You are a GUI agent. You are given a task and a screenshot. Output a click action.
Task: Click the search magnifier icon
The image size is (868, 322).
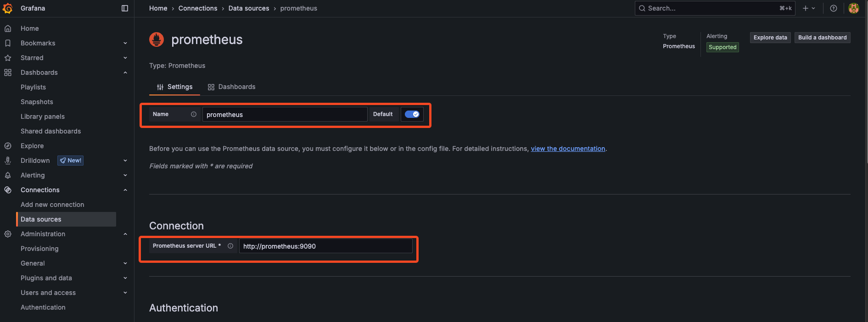[642, 8]
